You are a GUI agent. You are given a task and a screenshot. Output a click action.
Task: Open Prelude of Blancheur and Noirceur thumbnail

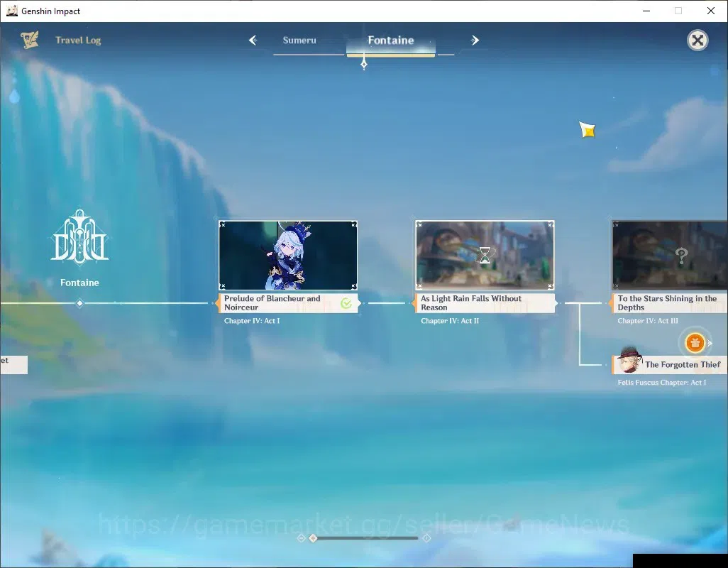pos(288,256)
